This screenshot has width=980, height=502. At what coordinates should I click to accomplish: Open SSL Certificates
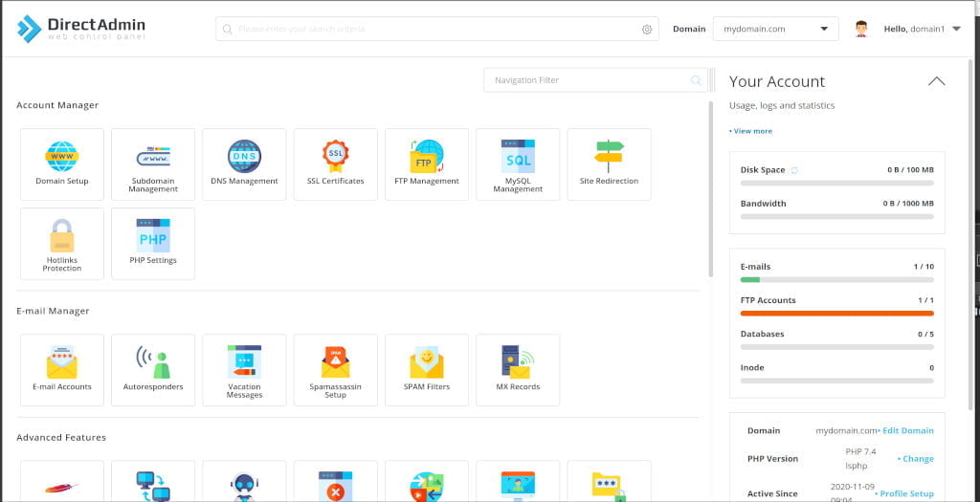336,164
